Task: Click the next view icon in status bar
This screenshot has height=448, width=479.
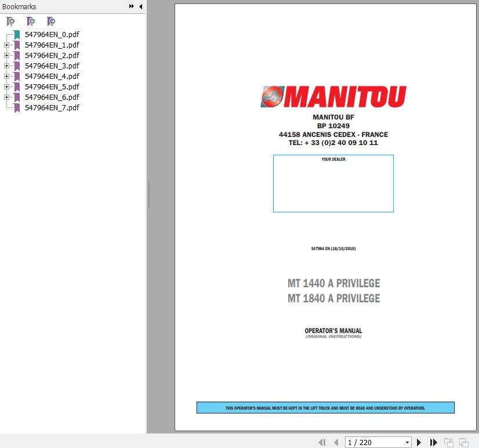Action: tap(464, 442)
